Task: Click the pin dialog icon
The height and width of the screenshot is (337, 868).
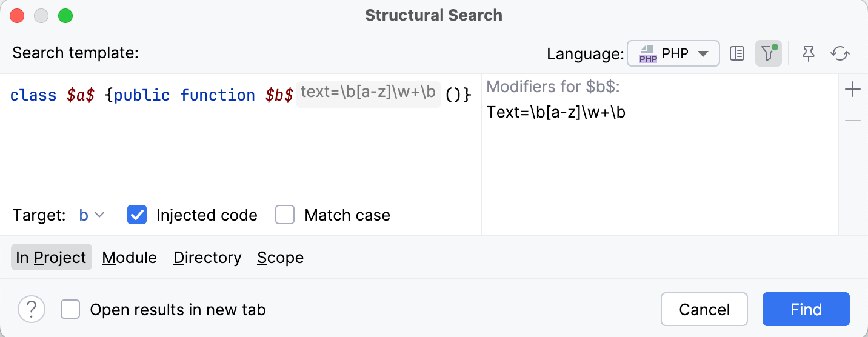Action: [x=808, y=54]
